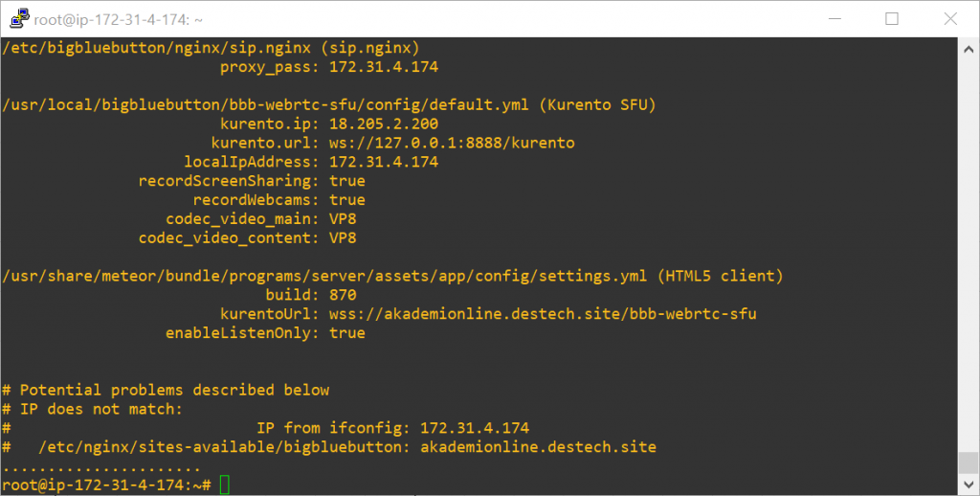Click the vertical scrollbar thumb
Image resolution: width=980 pixels, height=496 pixels.
click(969, 462)
